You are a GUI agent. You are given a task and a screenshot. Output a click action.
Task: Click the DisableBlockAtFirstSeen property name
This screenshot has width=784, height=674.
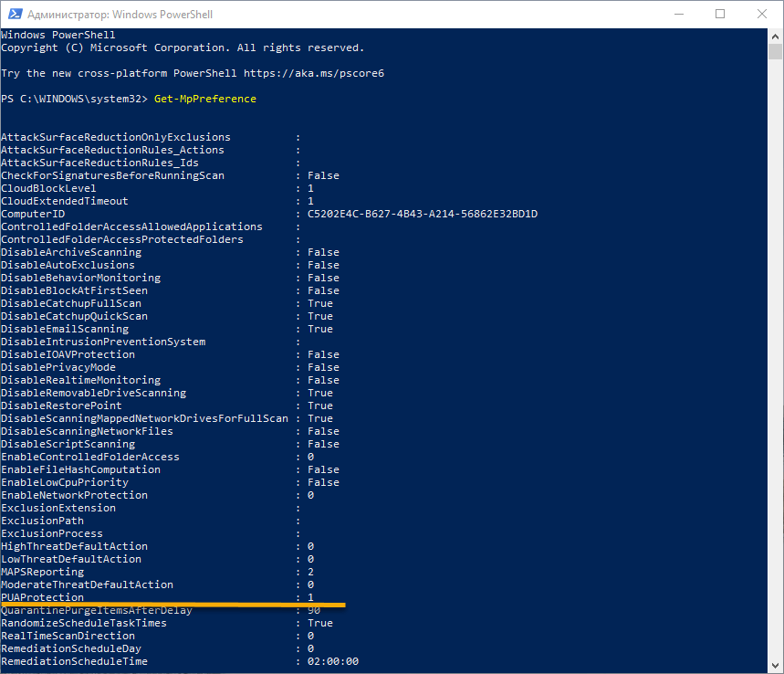pyautogui.click(x=75, y=290)
